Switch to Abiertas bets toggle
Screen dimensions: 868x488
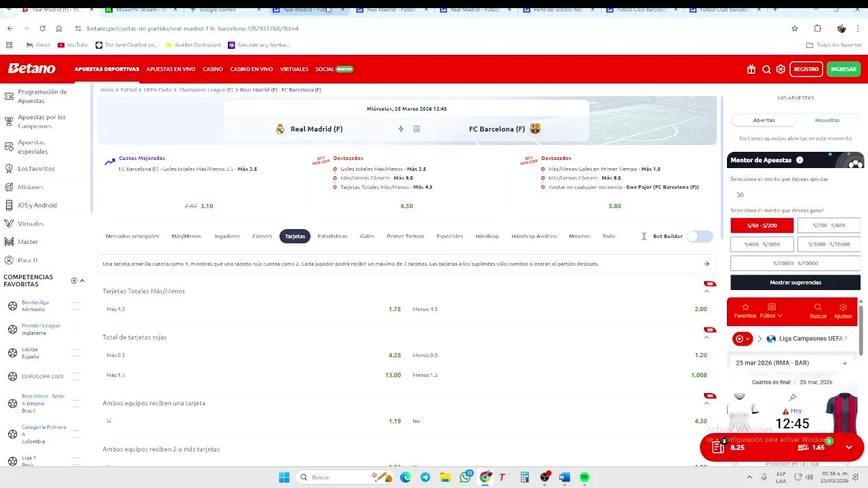pos(764,120)
